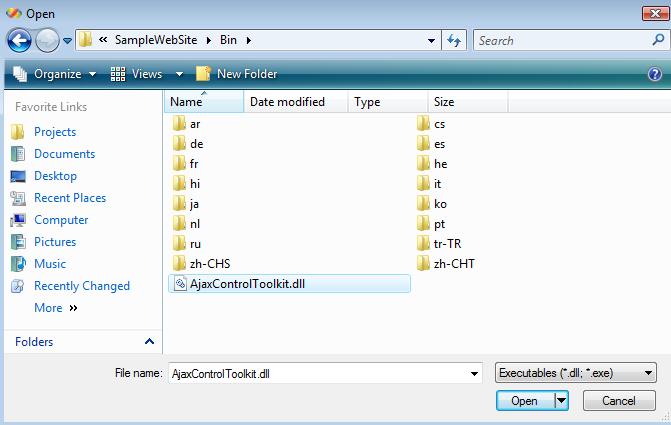Open the Executables file type dropdown
Screen dimensions: 671x425
point(576,373)
